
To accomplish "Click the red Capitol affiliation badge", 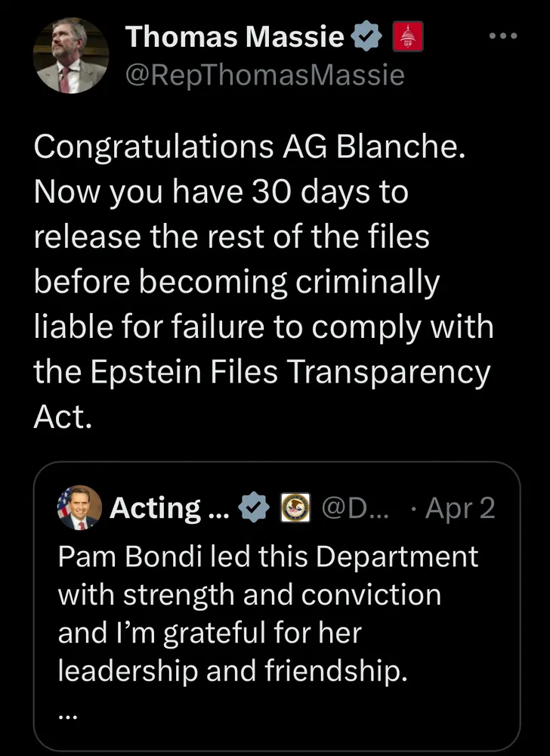I will 408,36.
